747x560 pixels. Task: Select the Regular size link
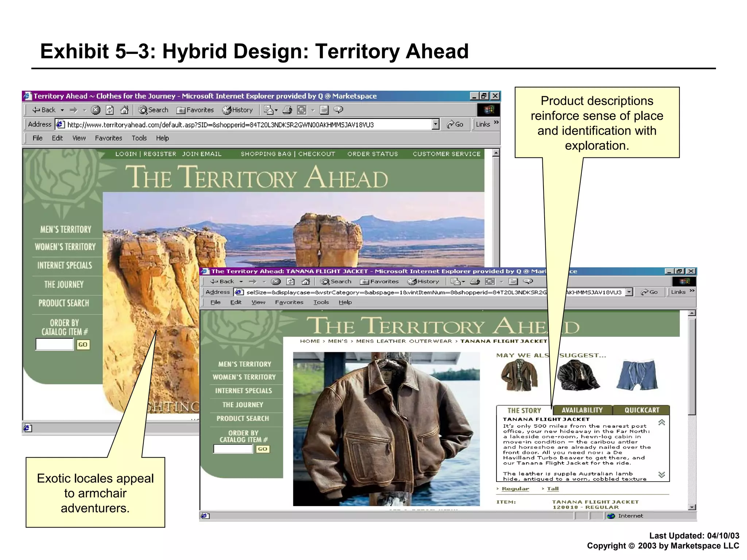coord(515,489)
